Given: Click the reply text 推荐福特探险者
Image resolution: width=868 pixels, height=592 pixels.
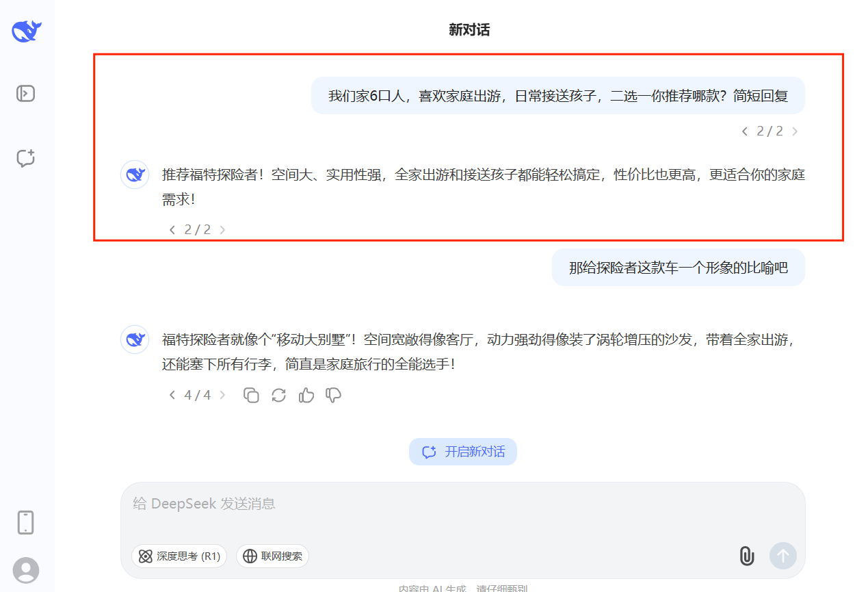Looking at the screenshot, I should point(484,187).
